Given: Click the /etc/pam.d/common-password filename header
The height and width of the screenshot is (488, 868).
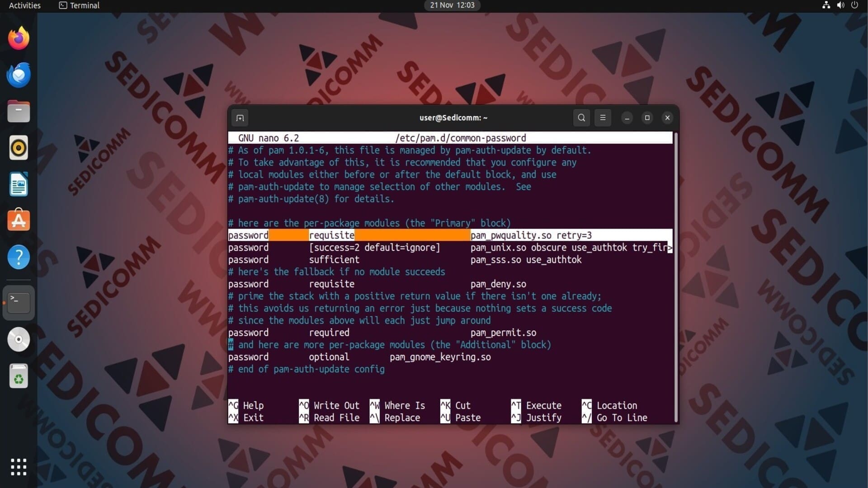Looking at the screenshot, I should [x=461, y=138].
